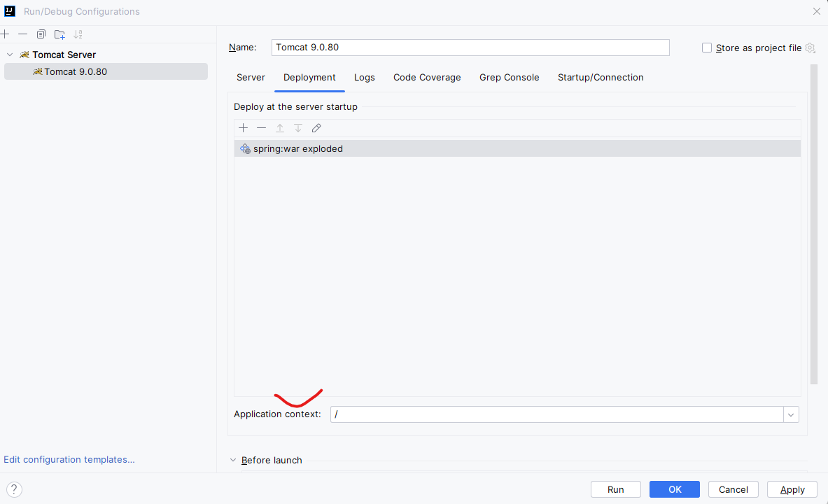The width and height of the screenshot is (828, 504).
Task: Select the spring:war exploded artifact row
Action: coord(517,148)
